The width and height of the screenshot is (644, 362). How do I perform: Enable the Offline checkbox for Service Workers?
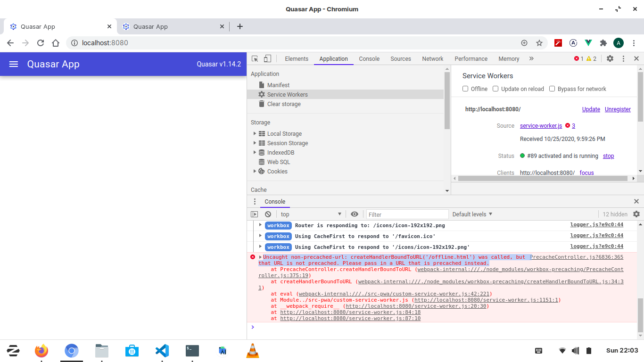(465, 89)
